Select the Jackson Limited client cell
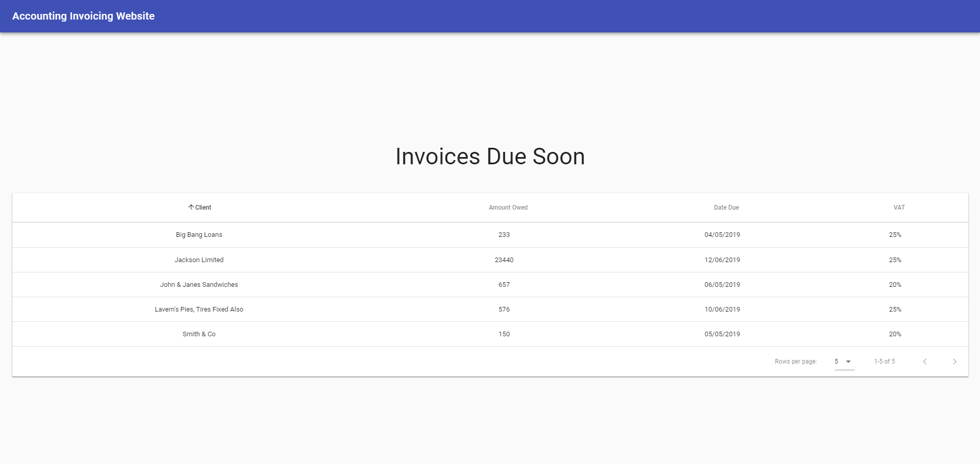Image resolution: width=980 pixels, height=464 pixels. point(199,260)
